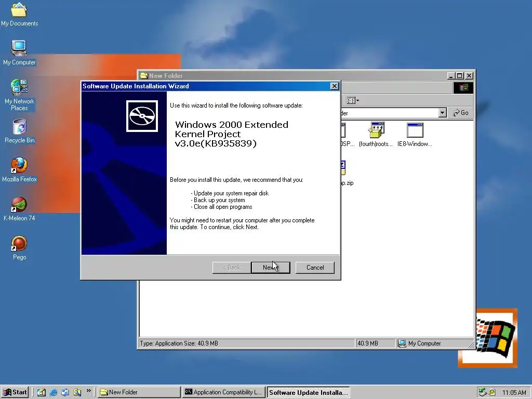The image size is (532, 399).
Task: Click the network tray icon
Action: (483, 392)
